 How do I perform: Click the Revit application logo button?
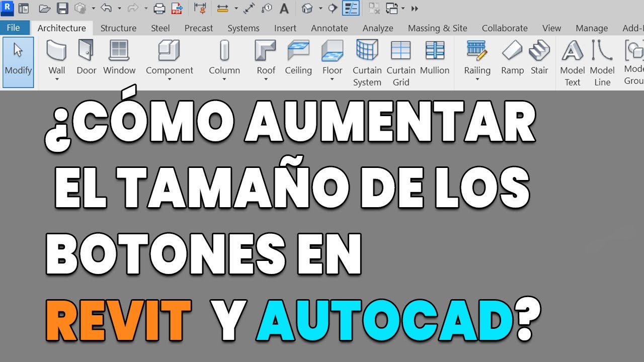(7, 8)
